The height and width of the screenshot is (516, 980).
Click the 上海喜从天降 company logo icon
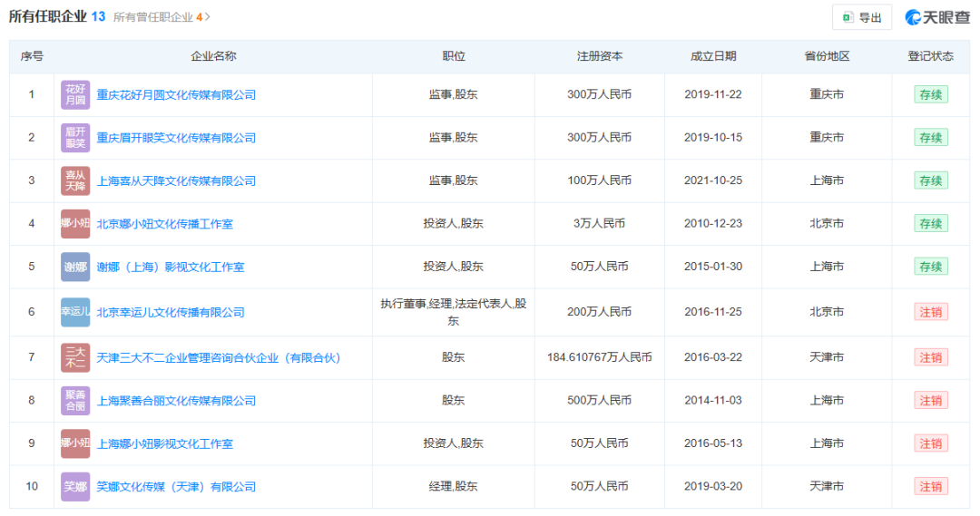point(75,181)
